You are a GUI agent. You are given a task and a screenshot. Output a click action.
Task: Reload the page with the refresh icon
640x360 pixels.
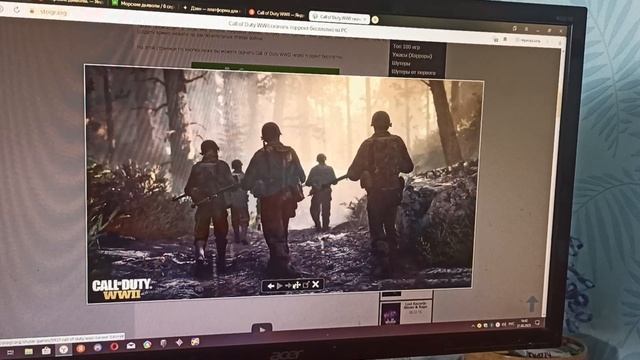(17, 10)
